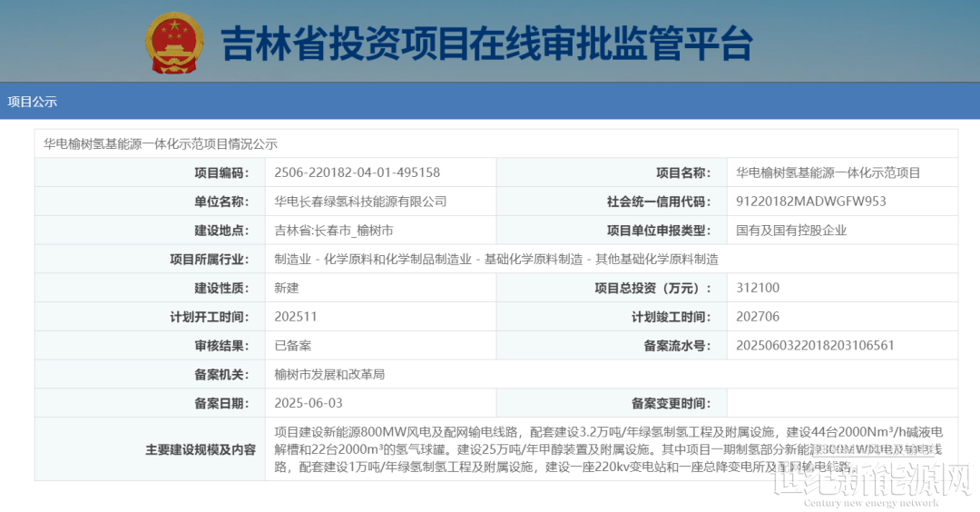This screenshot has width=980, height=512.
Task: Click planned completion time 202706
Action: [758, 317]
